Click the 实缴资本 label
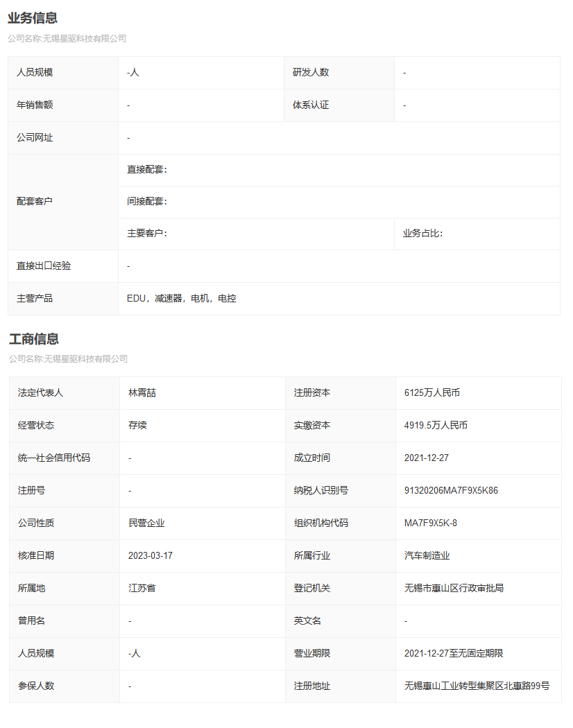The width and height of the screenshot is (573, 728). 312,425
